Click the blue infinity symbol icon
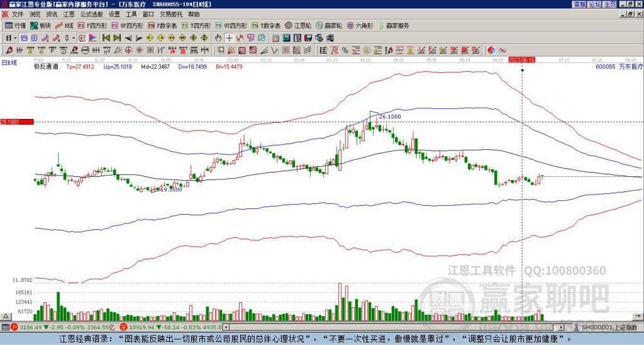The height and width of the screenshot is (345, 644). point(502,50)
